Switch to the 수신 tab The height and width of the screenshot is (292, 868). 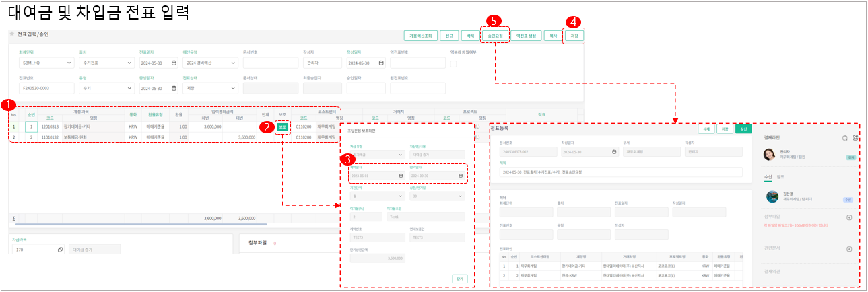tap(767, 177)
